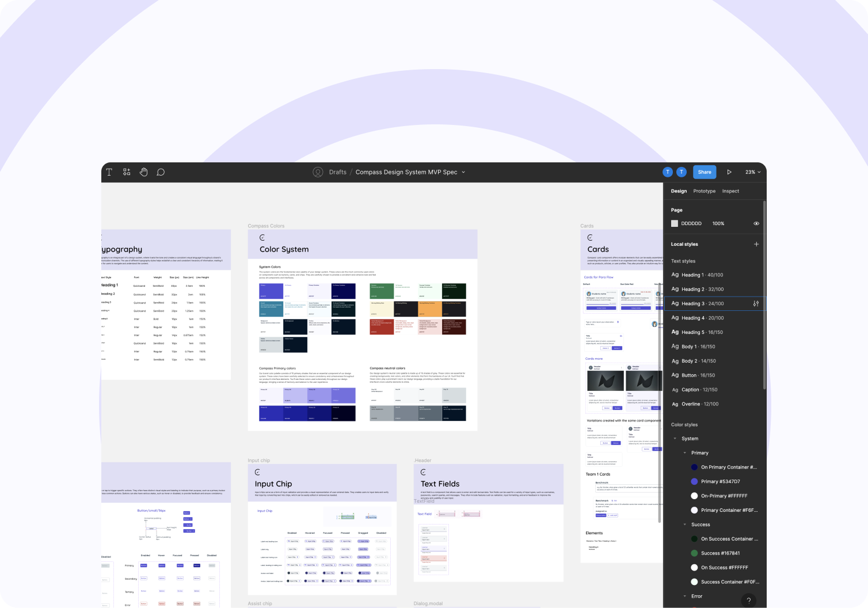Toggle page background visibility eye icon
This screenshot has width=868, height=608.
click(x=756, y=223)
